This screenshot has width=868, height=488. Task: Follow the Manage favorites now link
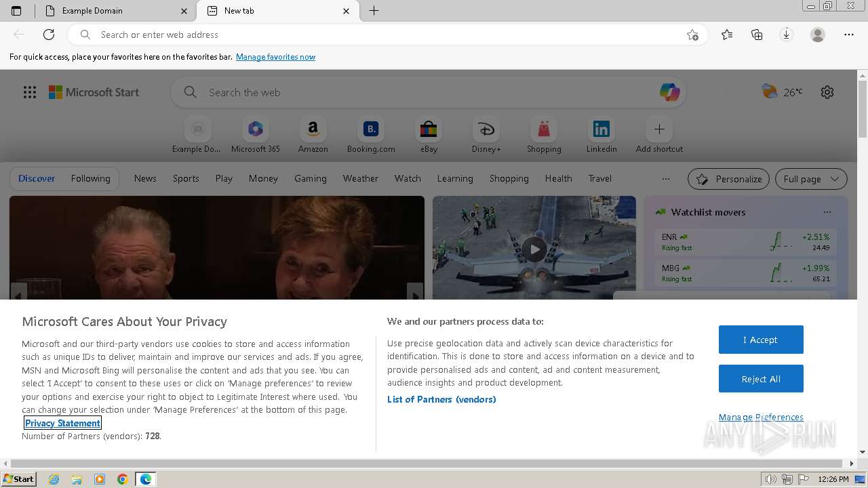(275, 57)
